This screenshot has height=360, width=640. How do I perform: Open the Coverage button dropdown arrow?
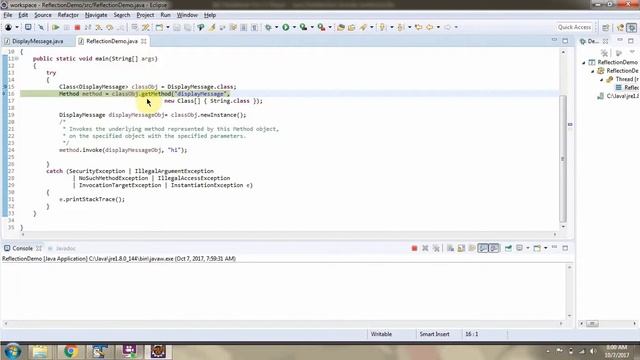312,27
